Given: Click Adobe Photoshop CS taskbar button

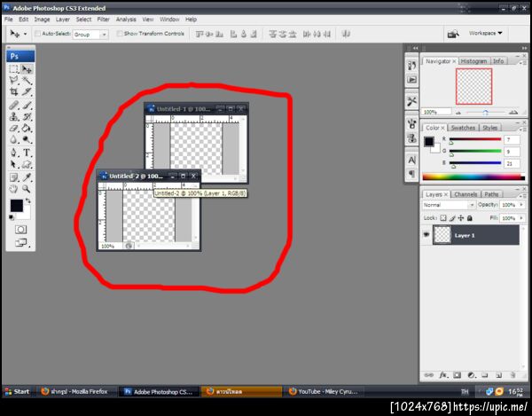Looking at the screenshot, I should tap(158, 391).
